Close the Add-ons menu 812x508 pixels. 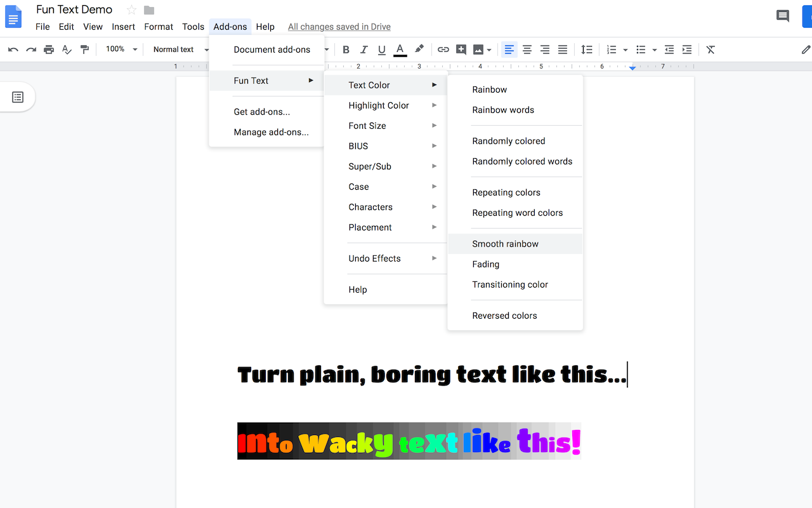tap(230, 27)
